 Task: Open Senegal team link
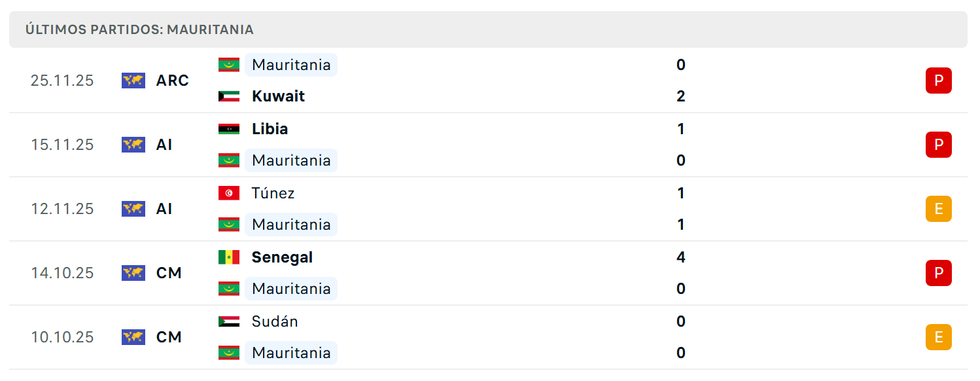(x=282, y=257)
